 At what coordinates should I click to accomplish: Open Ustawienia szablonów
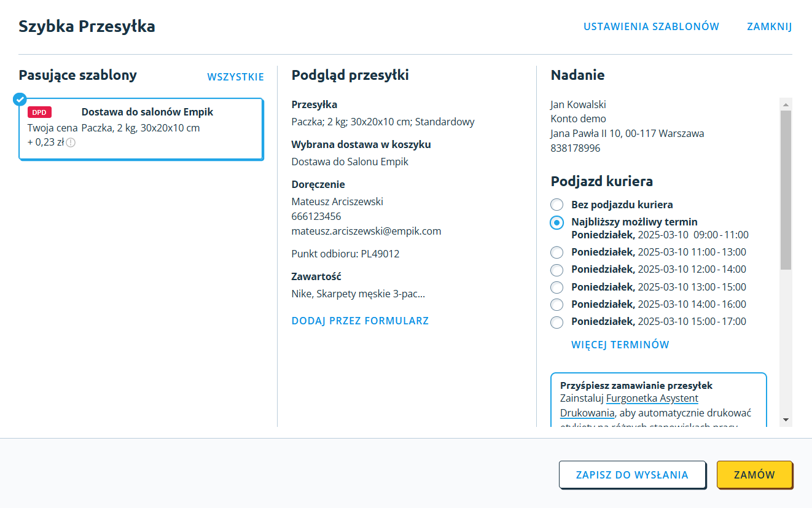point(651,26)
